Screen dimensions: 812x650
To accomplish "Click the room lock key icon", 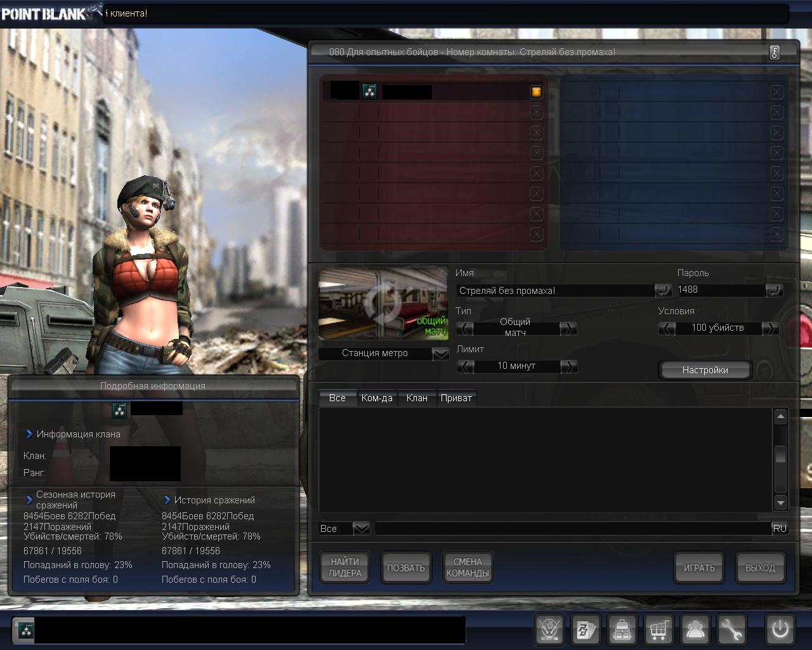I will pos(775,53).
